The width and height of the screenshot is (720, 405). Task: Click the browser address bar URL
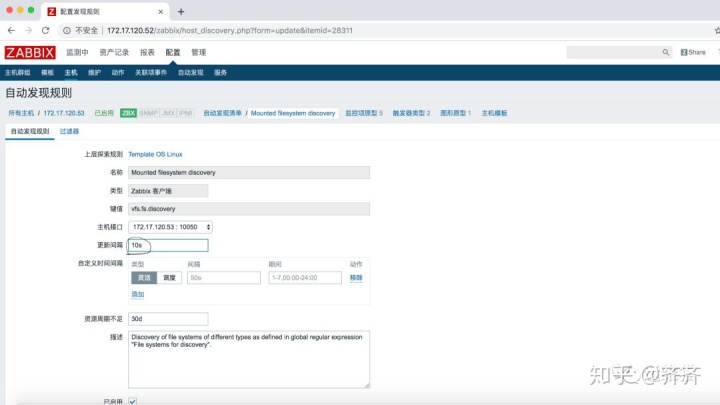pyautogui.click(x=230, y=30)
